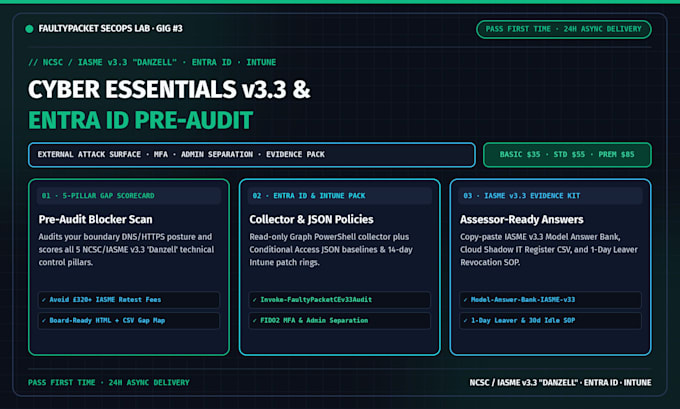Viewport: 680px width, 409px height.
Task: Click the description starting 'Copy-paste IASME v3.3 Model Answer'
Action: click(549, 249)
